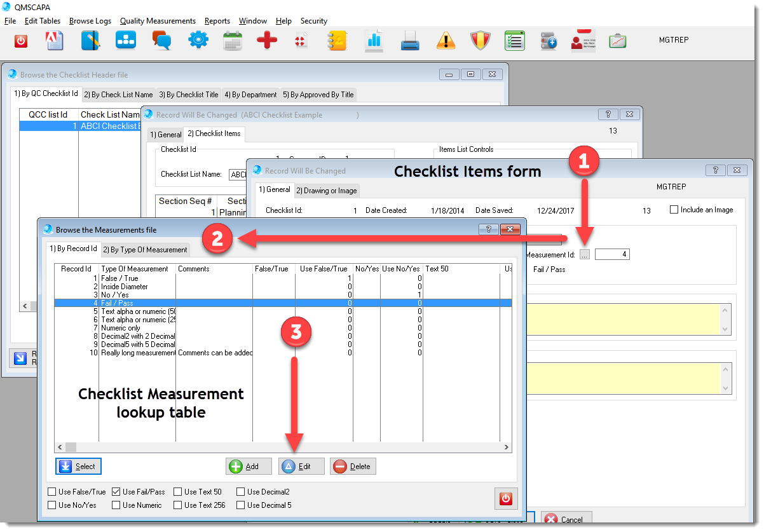The width and height of the screenshot is (764, 532).
Task: Click the red plus toolbar icon
Action: [x=266, y=39]
